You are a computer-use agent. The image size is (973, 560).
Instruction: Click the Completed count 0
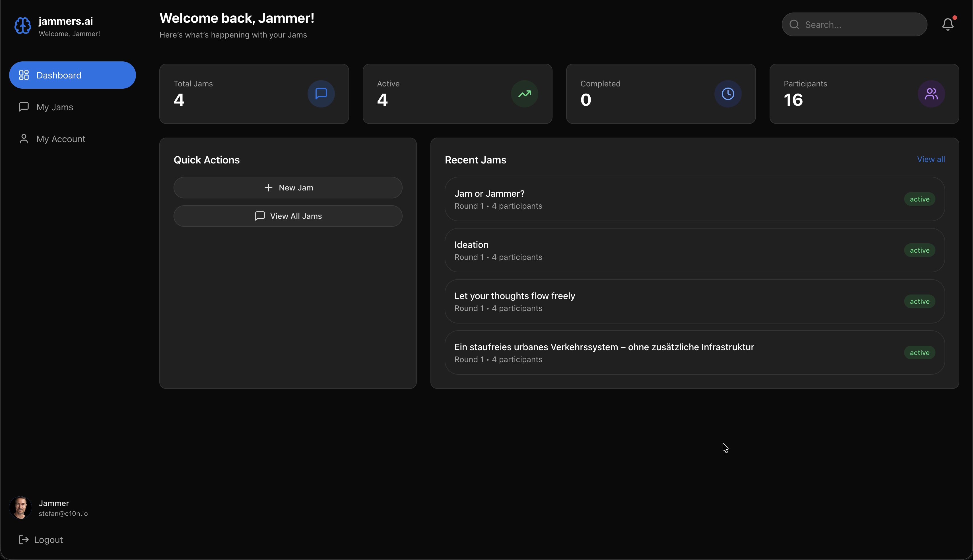point(586,100)
